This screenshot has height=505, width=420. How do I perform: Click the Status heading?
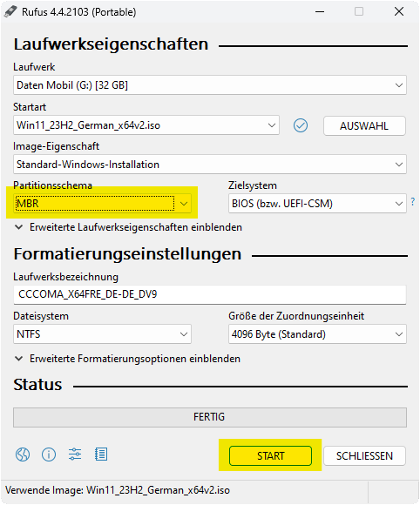(37, 385)
